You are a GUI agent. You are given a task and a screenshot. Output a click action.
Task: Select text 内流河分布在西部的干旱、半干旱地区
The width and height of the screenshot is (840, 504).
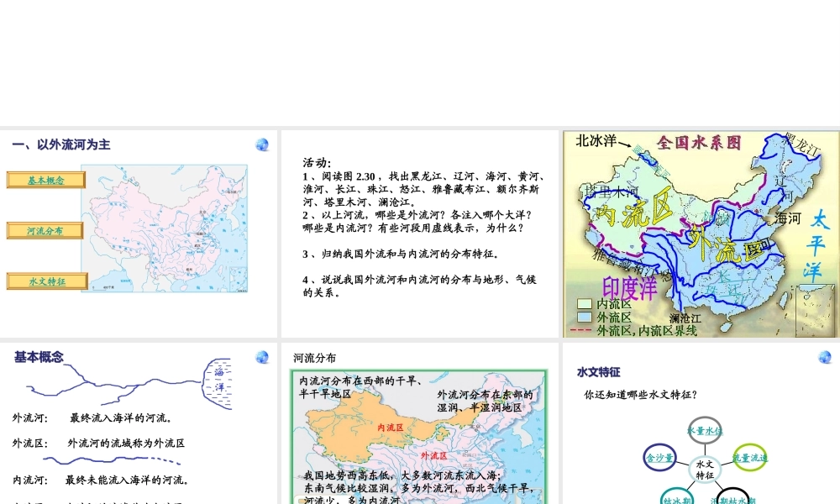[x=360, y=387]
